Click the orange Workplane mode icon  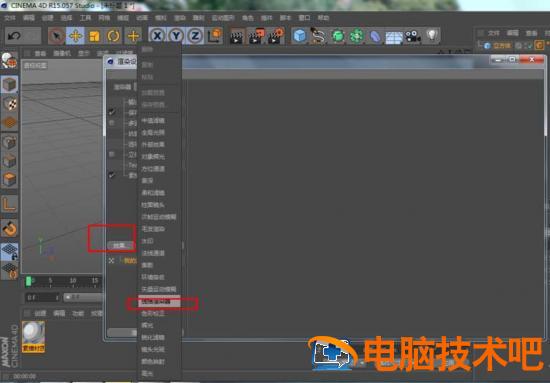(9, 123)
